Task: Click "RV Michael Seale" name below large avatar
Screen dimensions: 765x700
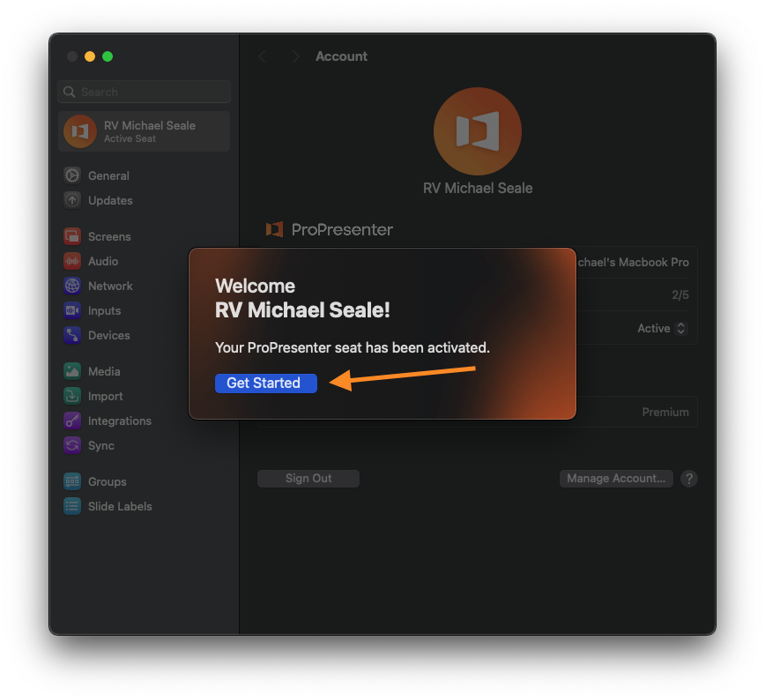Action: [478, 188]
